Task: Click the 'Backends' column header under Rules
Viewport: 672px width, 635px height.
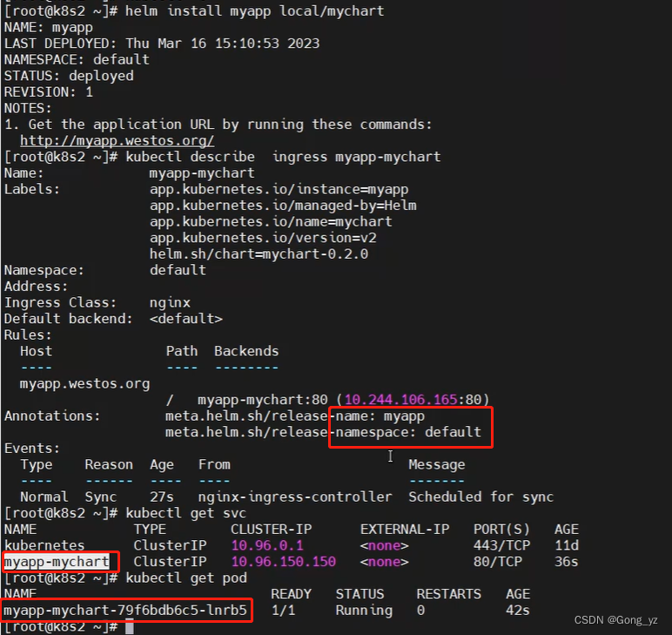Action: tap(246, 352)
